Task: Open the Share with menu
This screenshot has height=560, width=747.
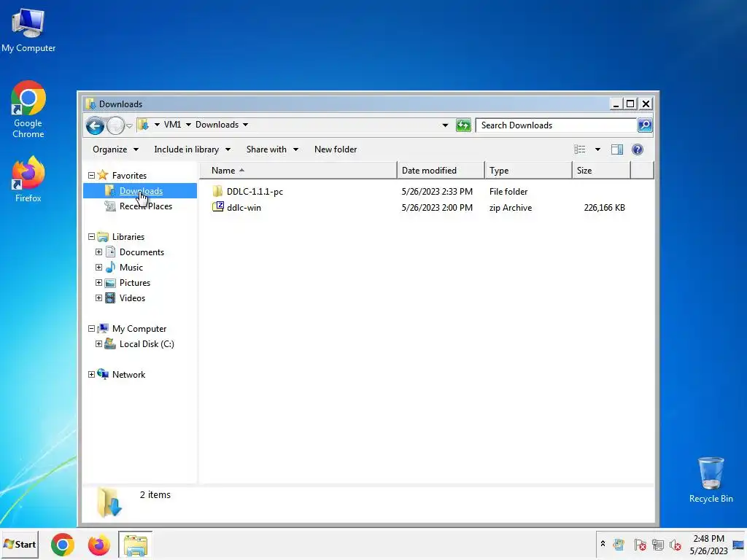Action: coord(272,149)
